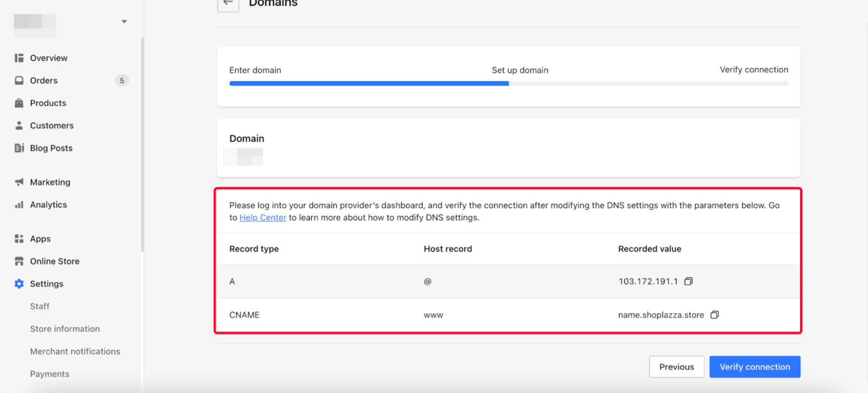The height and width of the screenshot is (393, 868).
Task: Select the name.shoplazza.store value text
Action: pyautogui.click(x=661, y=315)
